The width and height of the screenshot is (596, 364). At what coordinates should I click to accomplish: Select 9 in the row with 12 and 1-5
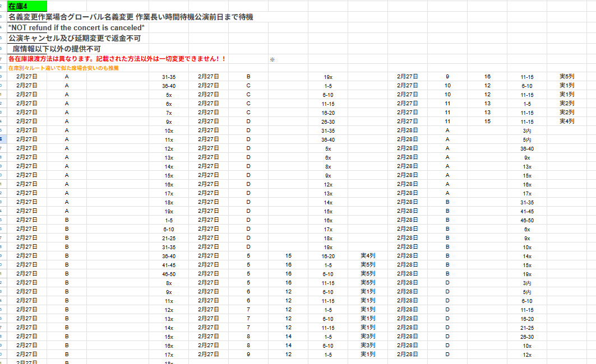tap(248, 354)
